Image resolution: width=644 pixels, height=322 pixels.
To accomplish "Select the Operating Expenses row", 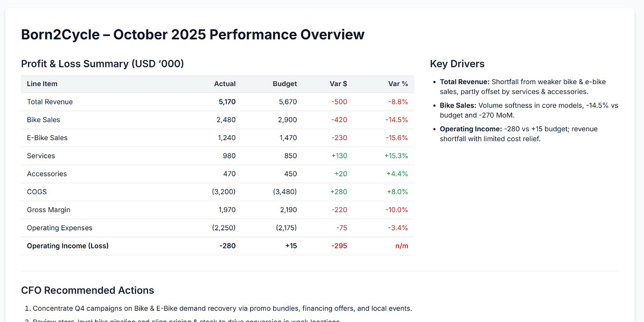I will pyautogui.click(x=59, y=227).
